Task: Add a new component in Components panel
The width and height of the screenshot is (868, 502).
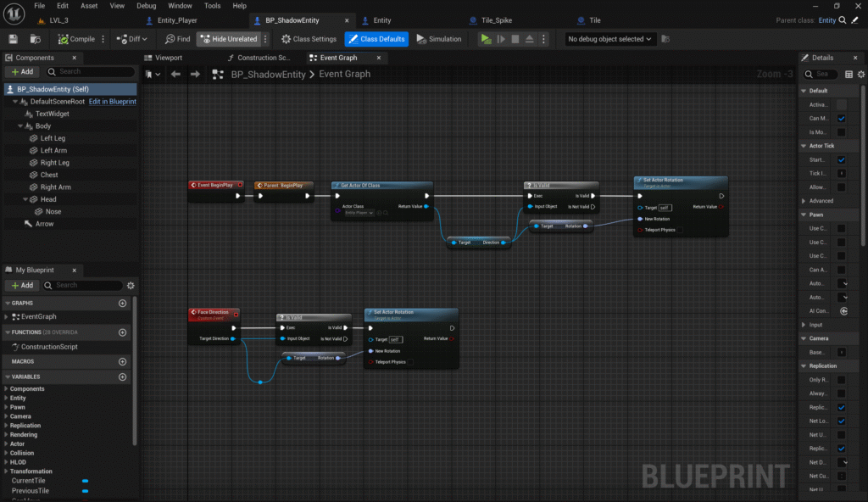Action: point(22,71)
